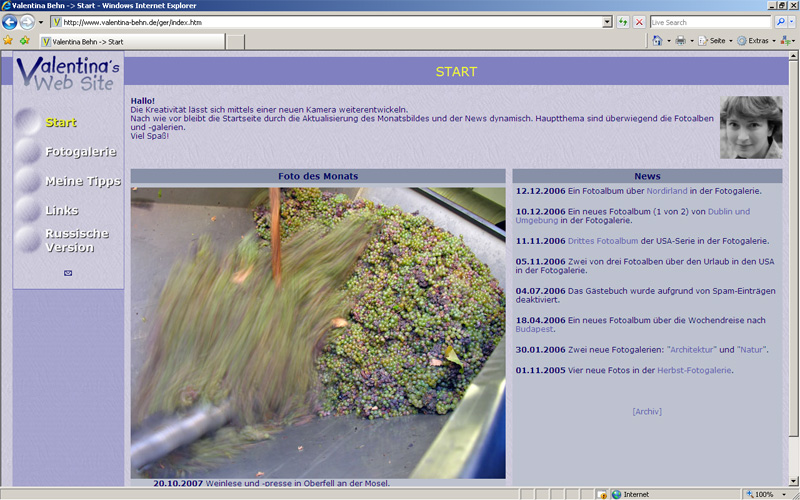
Task: Open the Fotogalerie navigation item
Action: pos(81,152)
